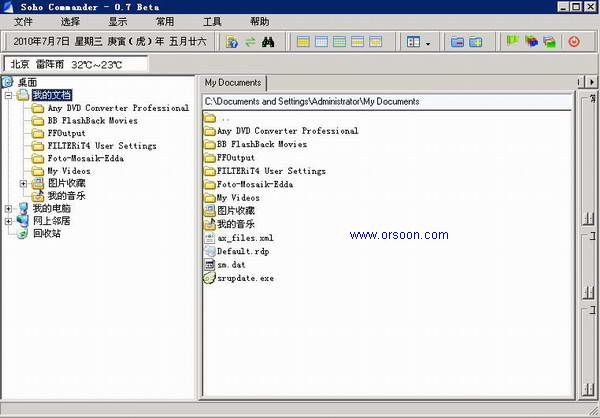This screenshot has height=418, width=600.
Task: Open the 工具 menu
Action: (x=212, y=21)
